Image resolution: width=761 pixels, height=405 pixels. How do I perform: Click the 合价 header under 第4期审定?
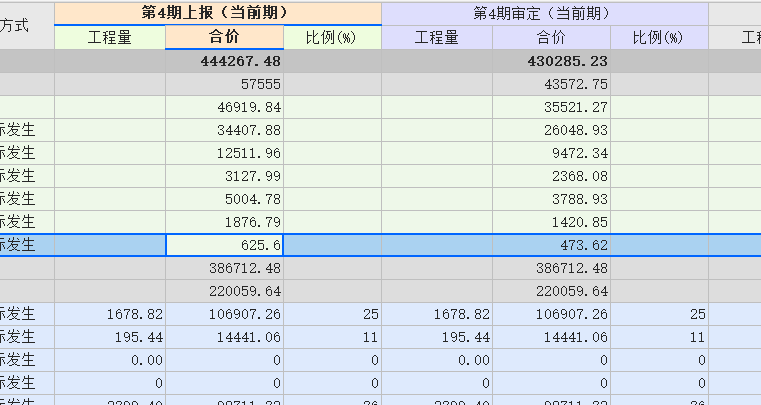tap(551, 37)
